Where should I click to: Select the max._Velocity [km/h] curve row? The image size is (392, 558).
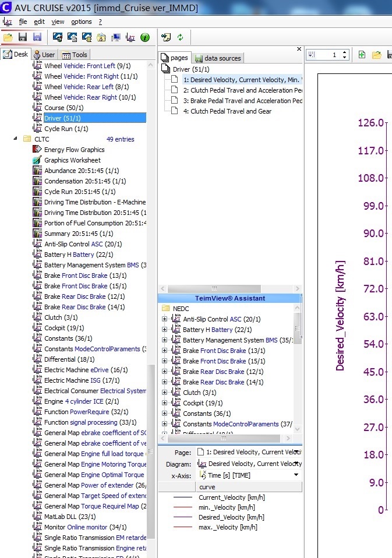230,527
